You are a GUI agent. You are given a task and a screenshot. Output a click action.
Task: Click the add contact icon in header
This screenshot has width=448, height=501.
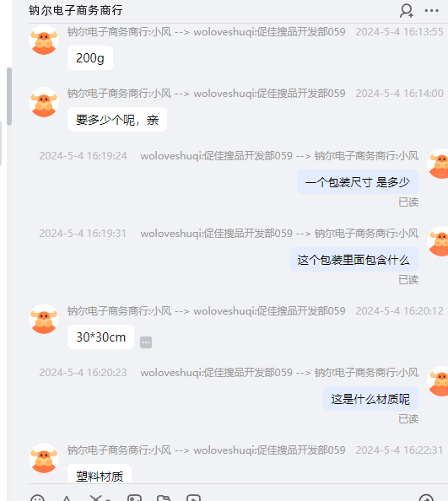tap(407, 11)
